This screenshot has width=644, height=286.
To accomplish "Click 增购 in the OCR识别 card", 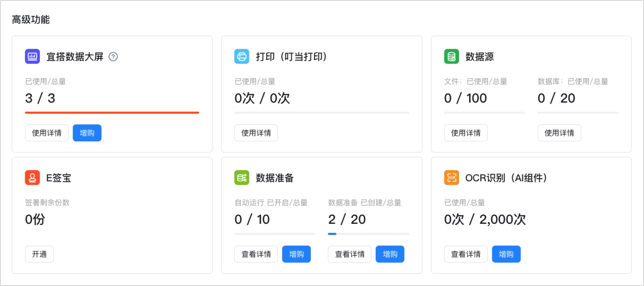I will (506, 254).
